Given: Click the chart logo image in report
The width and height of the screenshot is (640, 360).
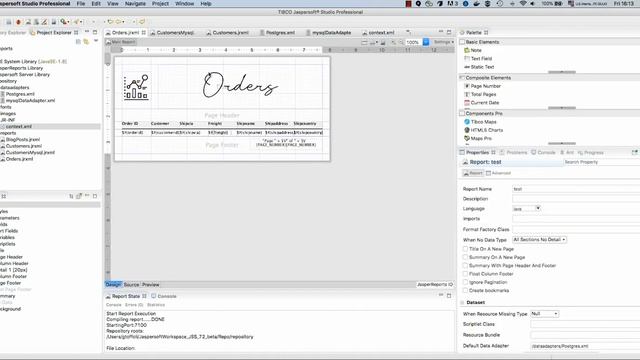Looking at the screenshot, I should [136, 87].
